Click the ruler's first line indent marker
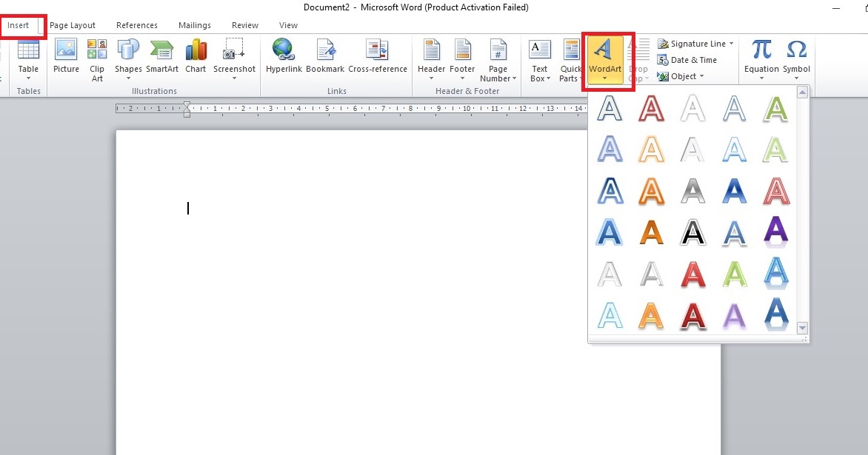The image size is (868, 455). point(187,104)
